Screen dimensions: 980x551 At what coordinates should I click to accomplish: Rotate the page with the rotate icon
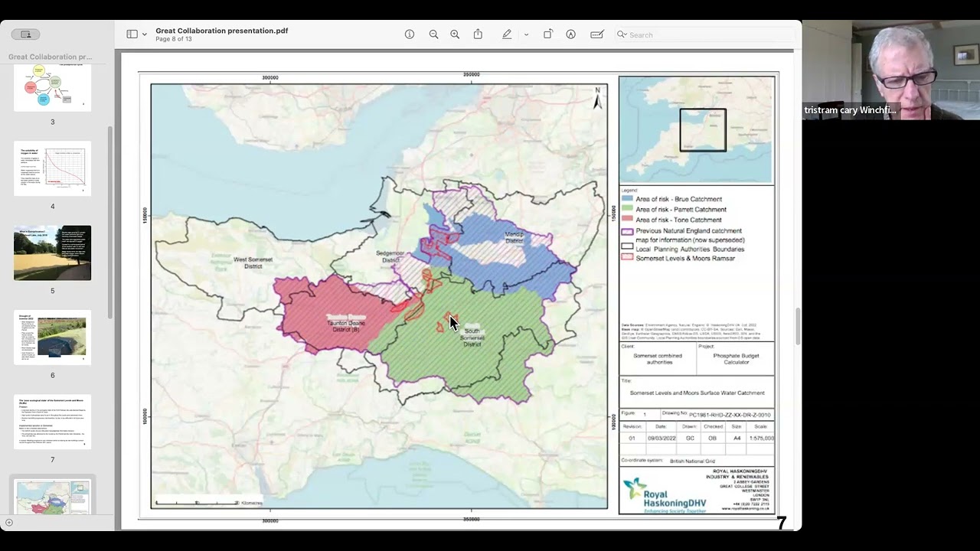(x=548, y=34)
